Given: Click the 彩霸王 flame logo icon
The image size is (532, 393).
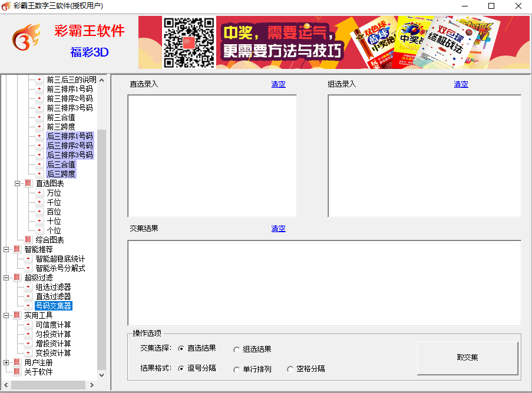Looking at the screenshot, I should (26, 37).
